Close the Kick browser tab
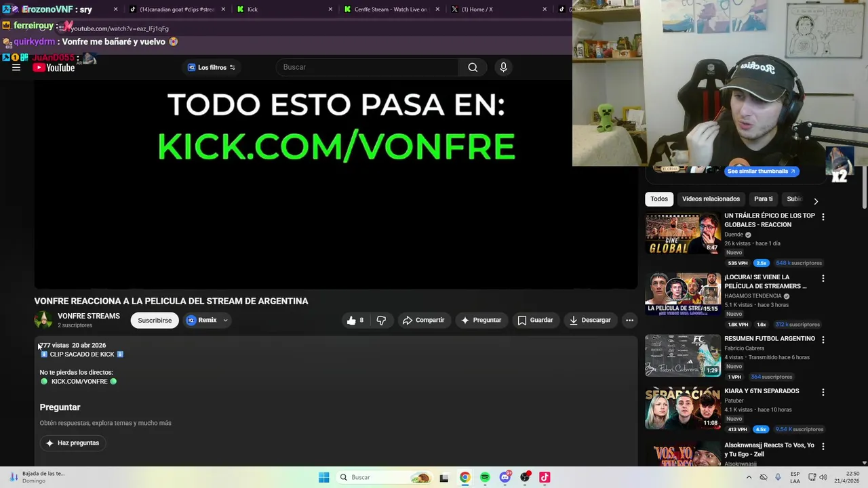 coord(330,9)
